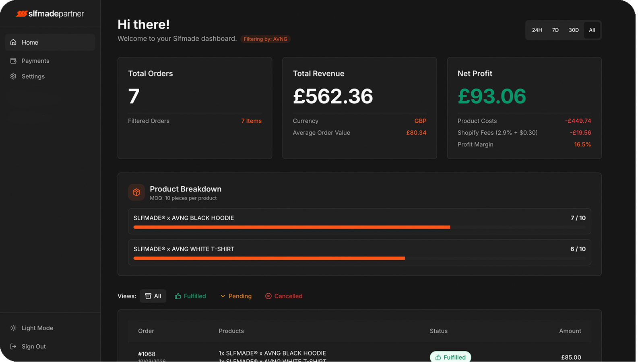644x362 pixels.
Task: Click the '7 Items' filtered orders value
Action: click(x=252, y=121)
